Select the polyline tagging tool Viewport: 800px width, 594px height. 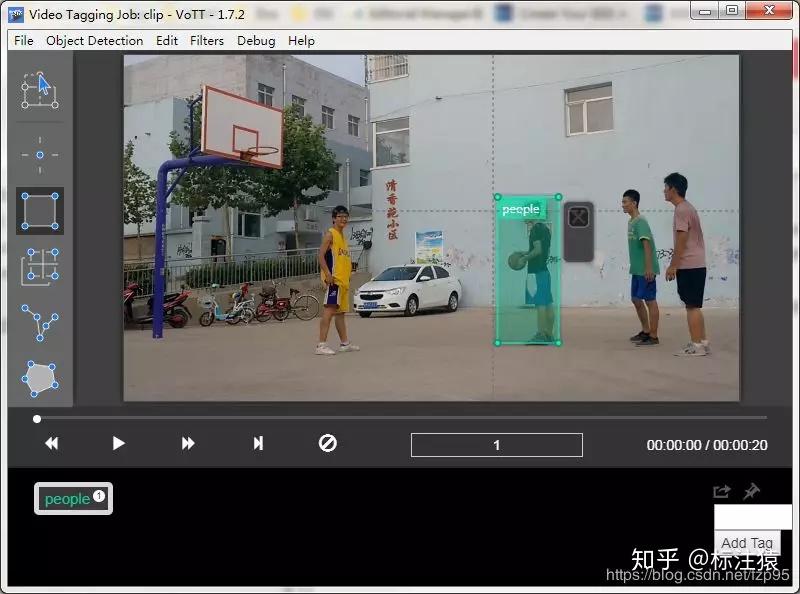click(x=40, y=322)
